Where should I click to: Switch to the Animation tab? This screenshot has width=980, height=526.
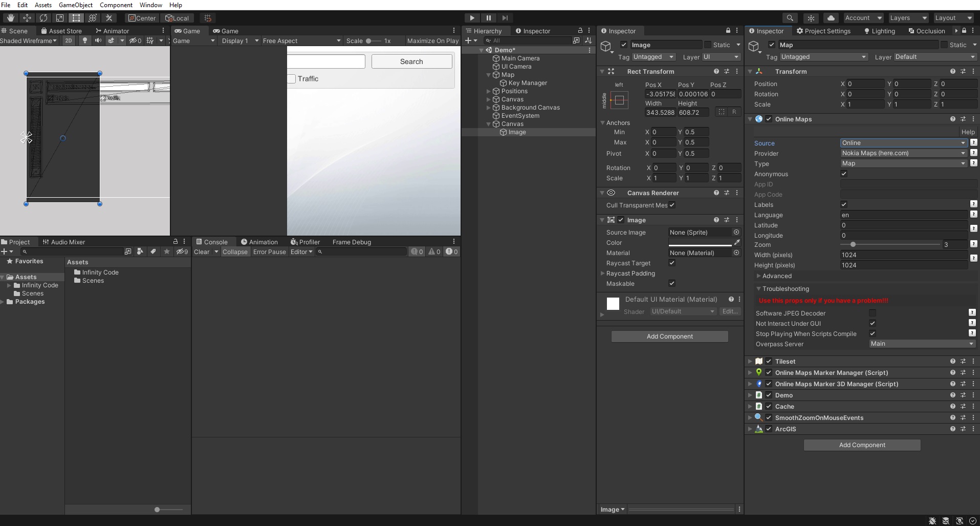click(259, 242)
